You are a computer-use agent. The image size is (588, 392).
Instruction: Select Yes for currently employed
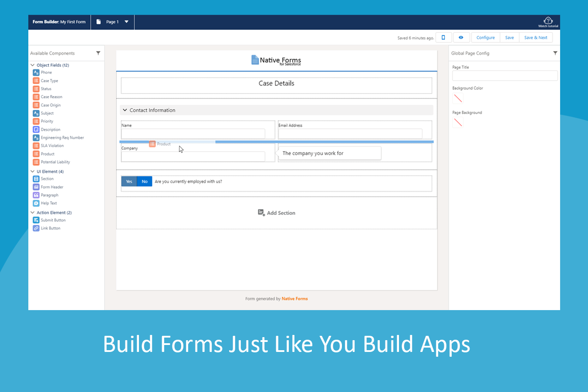click(129, 182)
